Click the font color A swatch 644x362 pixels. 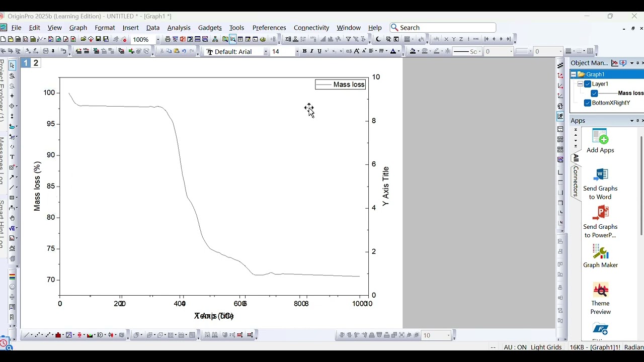[x=393, y=51]
